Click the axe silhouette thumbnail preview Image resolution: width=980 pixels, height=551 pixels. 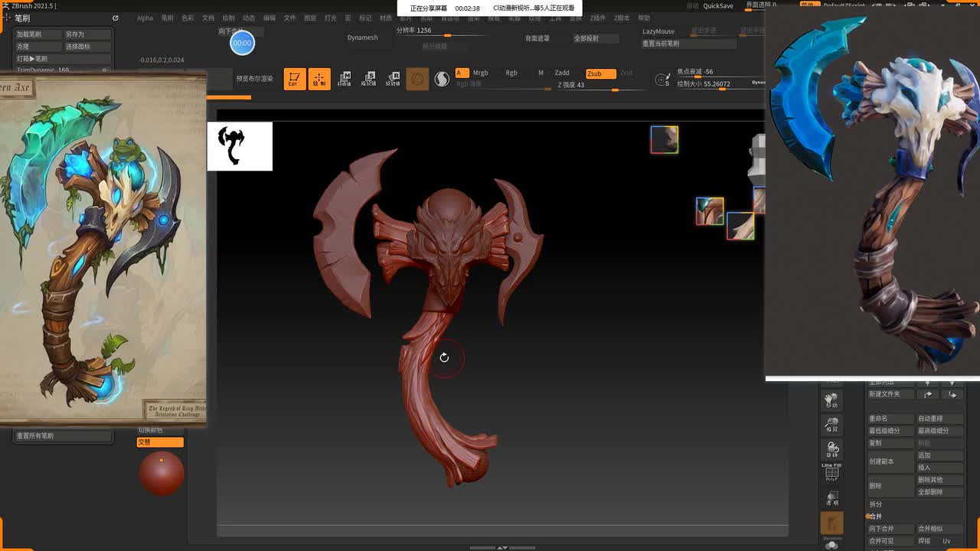(x=240, y=146)
